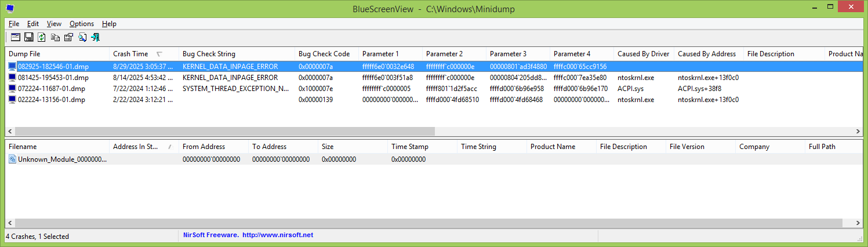Select the Unknown_Module row in lower pane
The image size is (868, 247).
[434, 159]
